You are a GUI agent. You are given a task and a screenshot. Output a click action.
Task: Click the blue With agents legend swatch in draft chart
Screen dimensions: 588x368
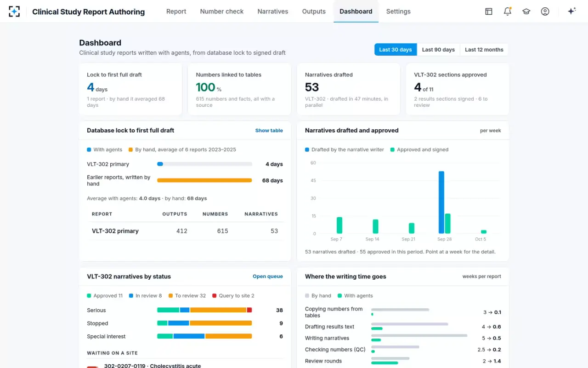[x=89, y=149]
